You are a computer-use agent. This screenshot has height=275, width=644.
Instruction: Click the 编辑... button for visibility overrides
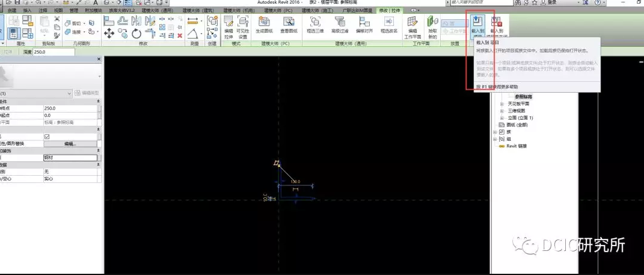pyautogui.click(x=70, y=144)
